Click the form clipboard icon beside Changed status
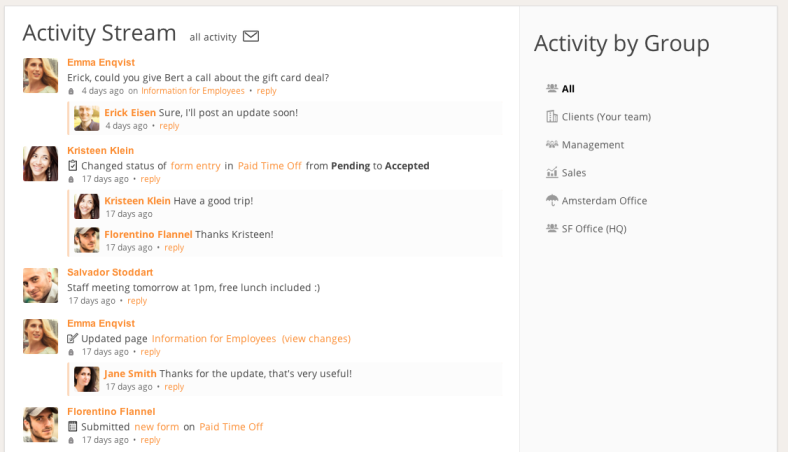 click(72, 165)
